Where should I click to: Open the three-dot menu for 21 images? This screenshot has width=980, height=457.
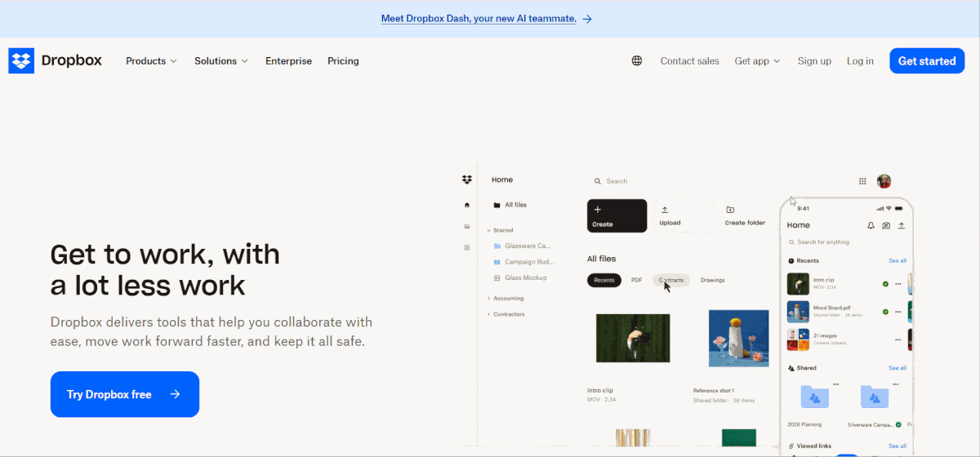(x=898, y=338)
